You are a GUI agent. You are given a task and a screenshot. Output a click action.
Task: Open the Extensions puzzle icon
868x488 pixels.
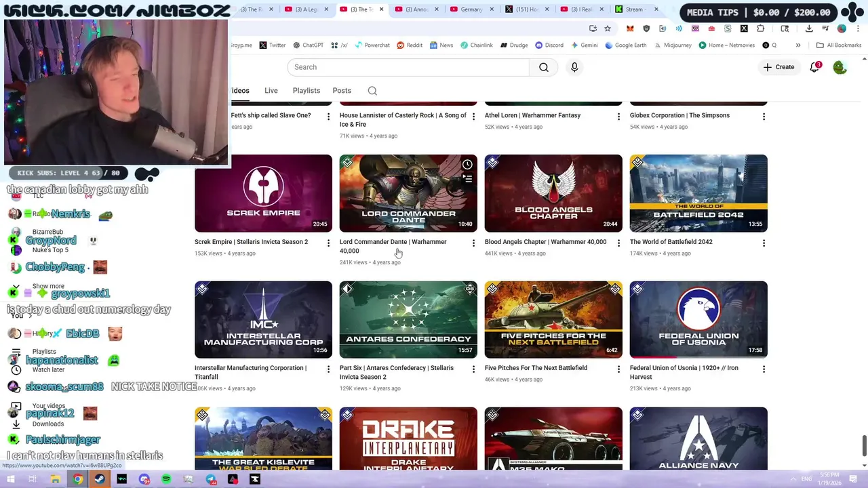[x=760, y=28]
